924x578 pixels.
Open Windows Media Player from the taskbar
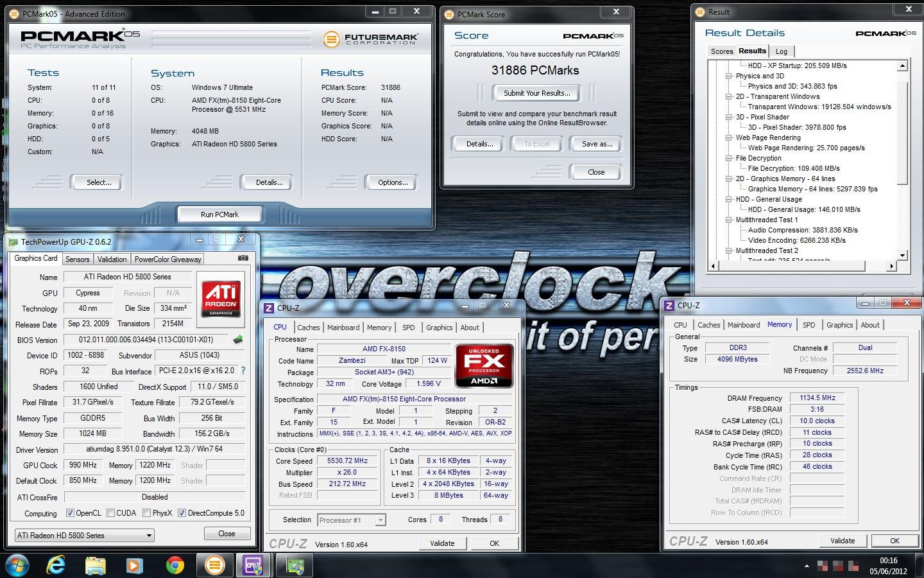134,565
